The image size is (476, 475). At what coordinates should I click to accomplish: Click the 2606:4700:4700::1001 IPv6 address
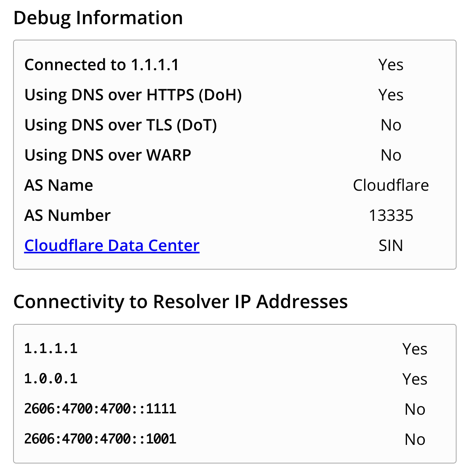(100, 439)
